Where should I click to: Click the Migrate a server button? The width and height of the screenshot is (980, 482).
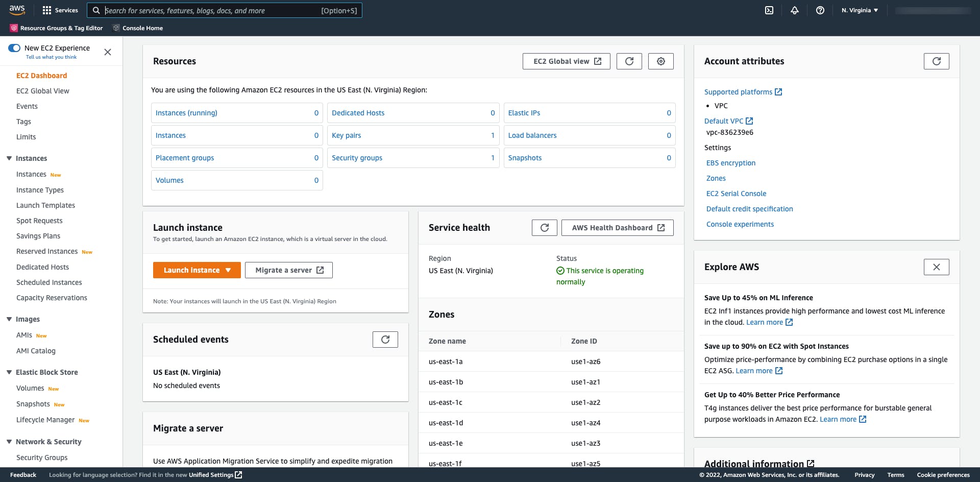[x=289, y=270]
